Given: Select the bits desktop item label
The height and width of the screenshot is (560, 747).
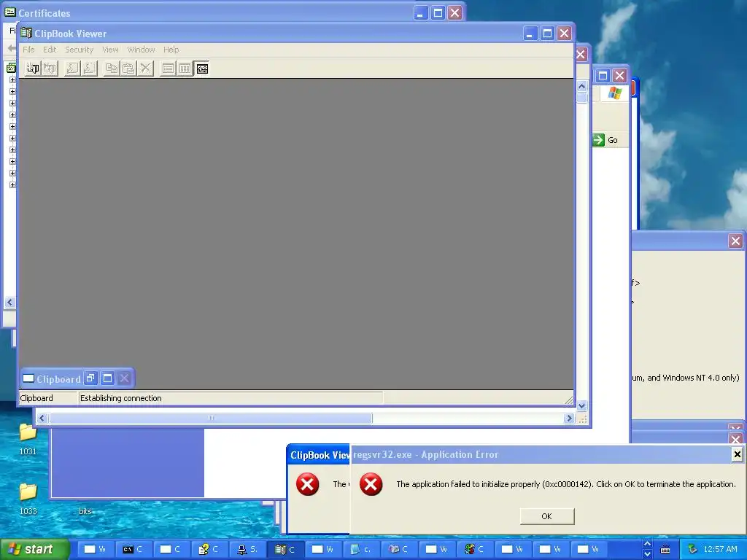Looking at the screenshot, I should [85, 511].
